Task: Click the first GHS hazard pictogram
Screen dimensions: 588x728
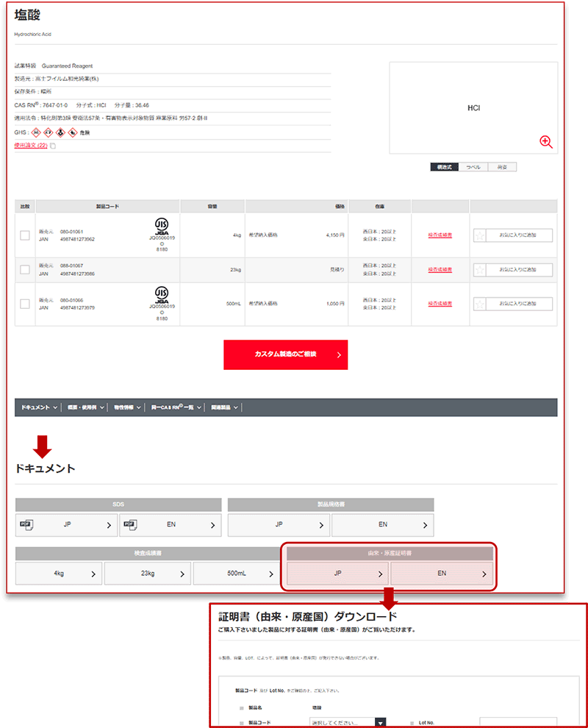Action: [x=36, y=132]
